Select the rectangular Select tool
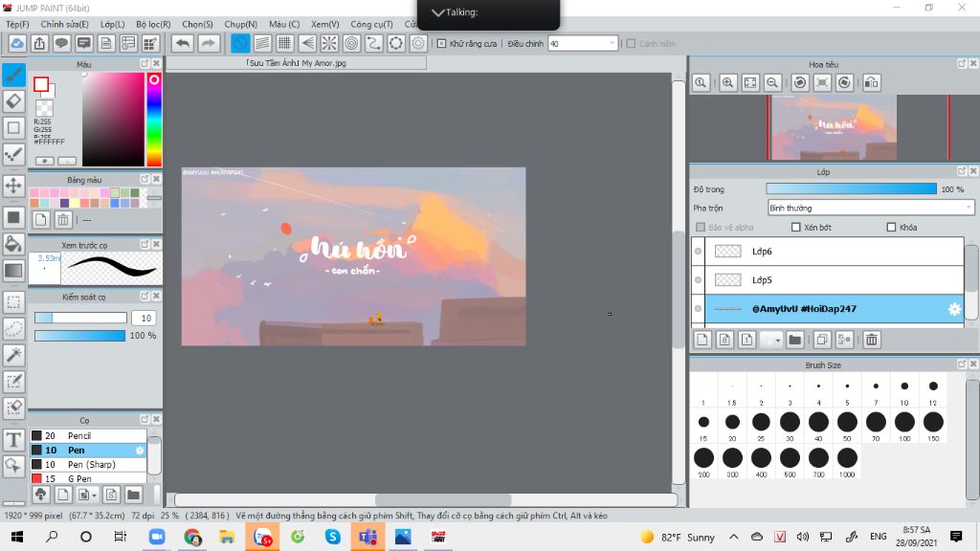 click(13, 302)
